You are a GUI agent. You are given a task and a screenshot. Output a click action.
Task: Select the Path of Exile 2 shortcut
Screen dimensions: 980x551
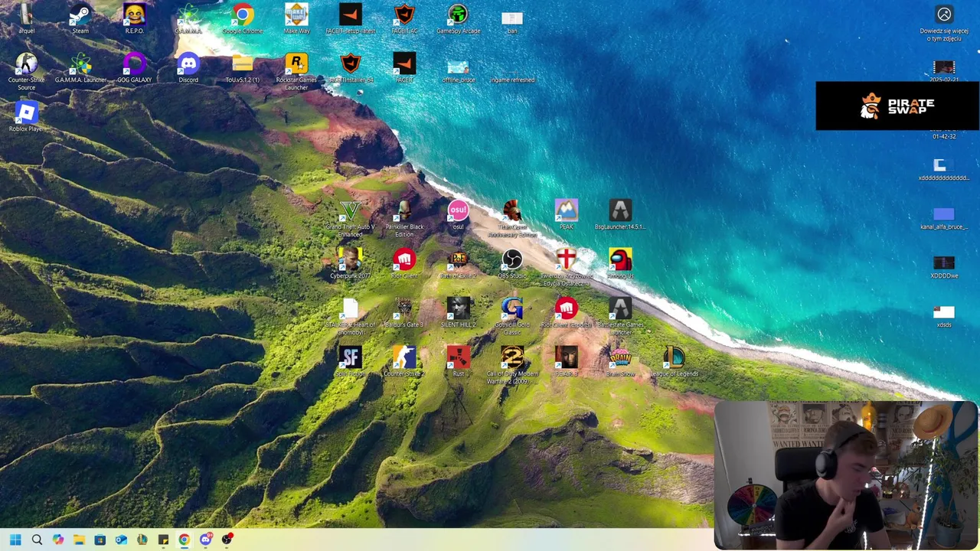pyautogui.click(x=458, y=264)
